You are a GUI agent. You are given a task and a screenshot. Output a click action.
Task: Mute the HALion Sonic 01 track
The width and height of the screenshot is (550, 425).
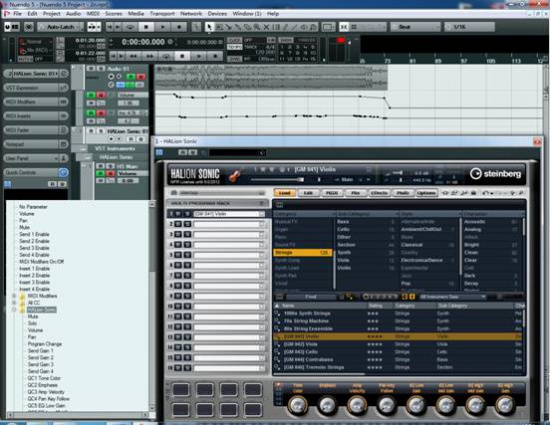(91, 131)
